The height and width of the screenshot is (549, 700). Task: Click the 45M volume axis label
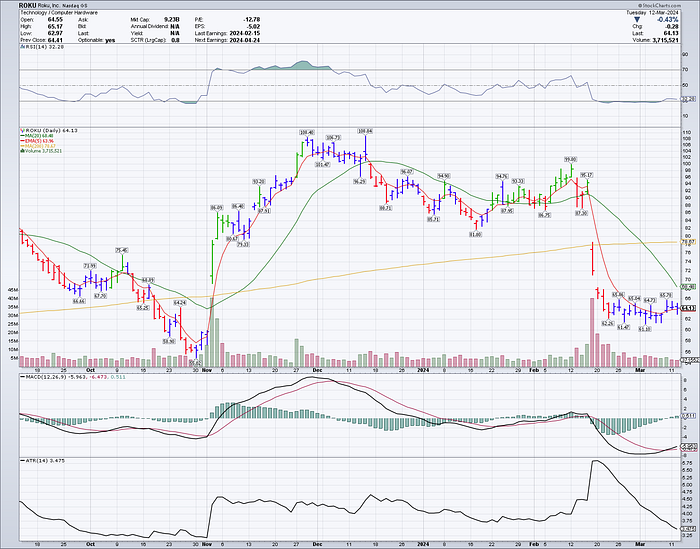(12, 290)
